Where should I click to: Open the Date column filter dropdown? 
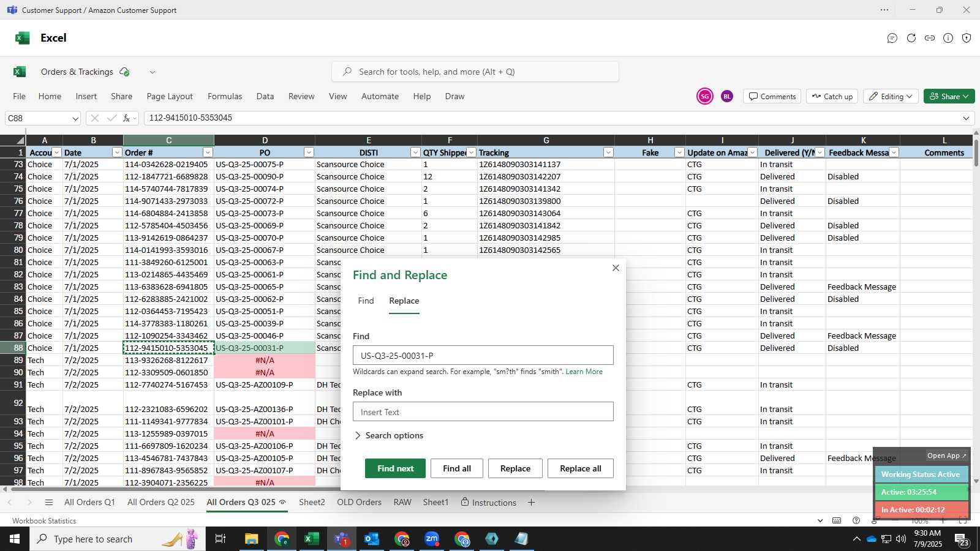(117, 152)
